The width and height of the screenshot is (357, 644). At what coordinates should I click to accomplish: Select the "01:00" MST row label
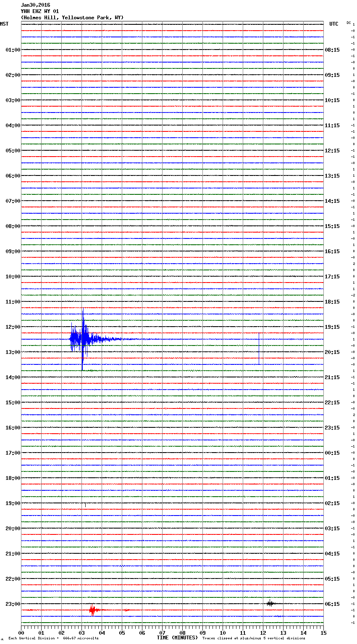click(x=13, y=50)
